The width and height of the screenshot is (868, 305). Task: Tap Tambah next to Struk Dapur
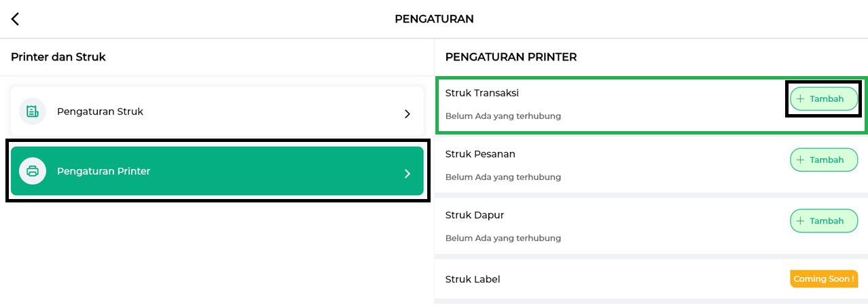tap(823, 221)
